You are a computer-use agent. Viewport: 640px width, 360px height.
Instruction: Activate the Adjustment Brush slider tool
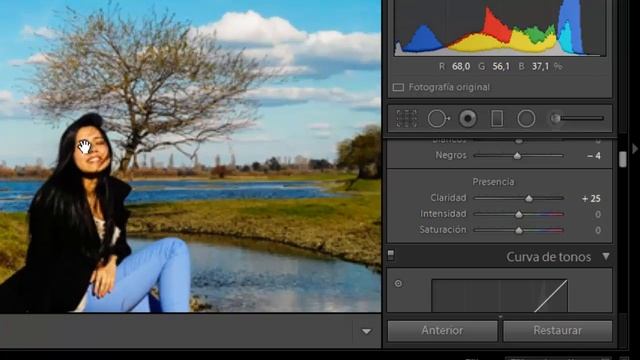click(x=577, y=118)
